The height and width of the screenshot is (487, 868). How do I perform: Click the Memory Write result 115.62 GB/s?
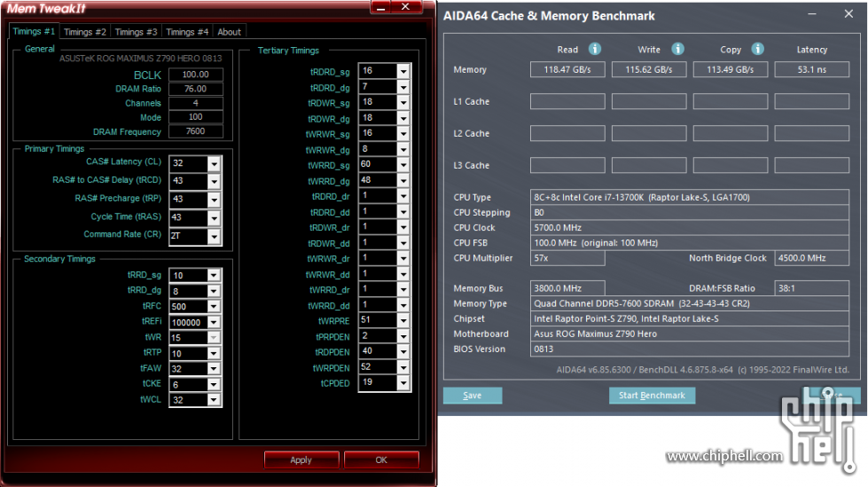pyautogui.click(x=649, y=70)
